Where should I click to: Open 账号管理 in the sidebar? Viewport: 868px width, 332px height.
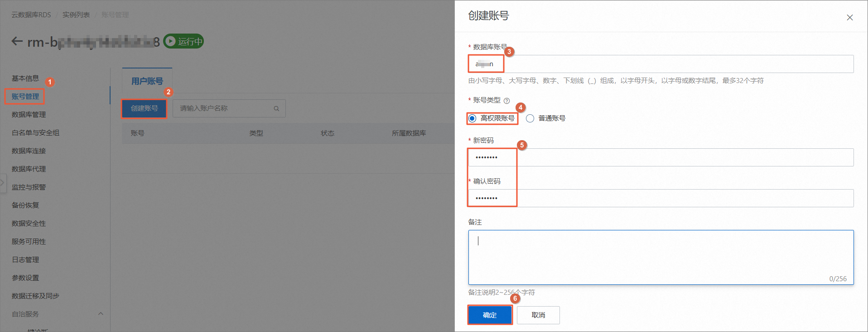25,97
